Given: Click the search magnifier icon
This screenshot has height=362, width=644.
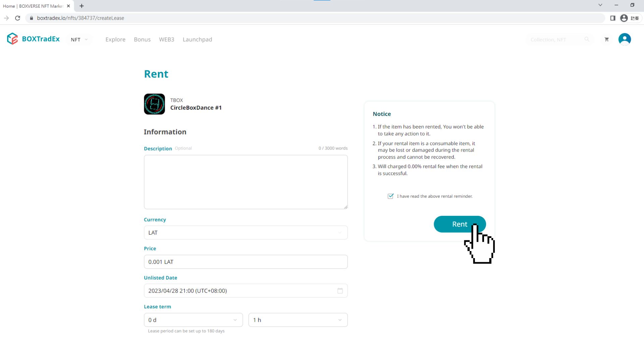Looking at the screenshot, I should 587,40.
